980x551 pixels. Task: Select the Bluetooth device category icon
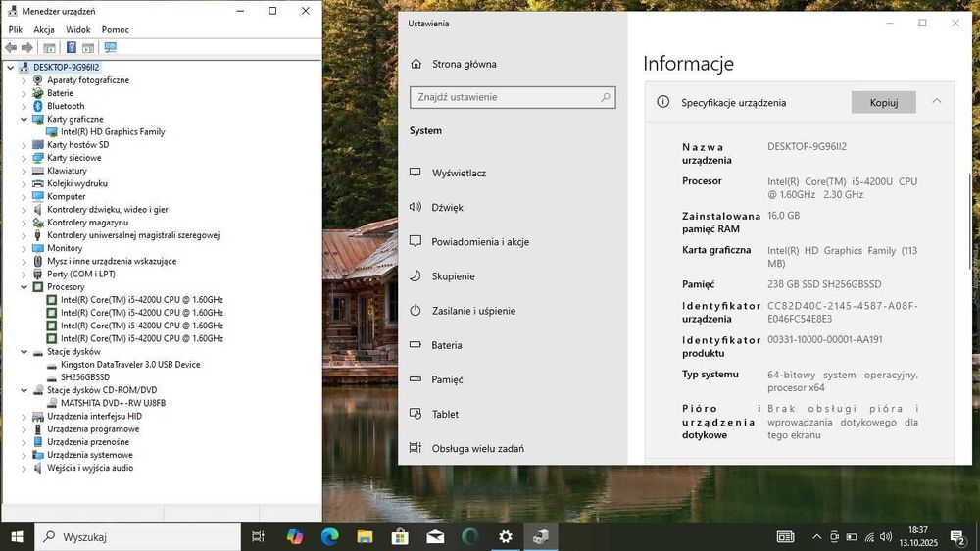coord(38,106)
